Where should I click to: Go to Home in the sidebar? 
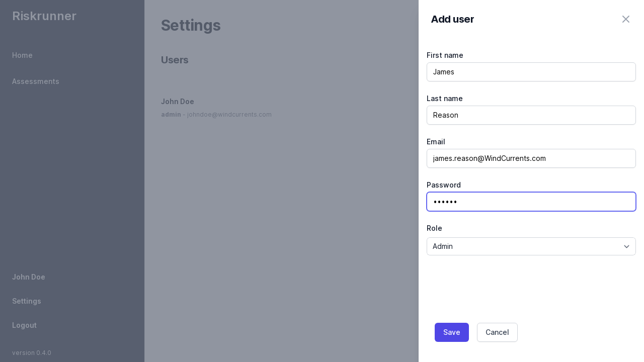22,55
